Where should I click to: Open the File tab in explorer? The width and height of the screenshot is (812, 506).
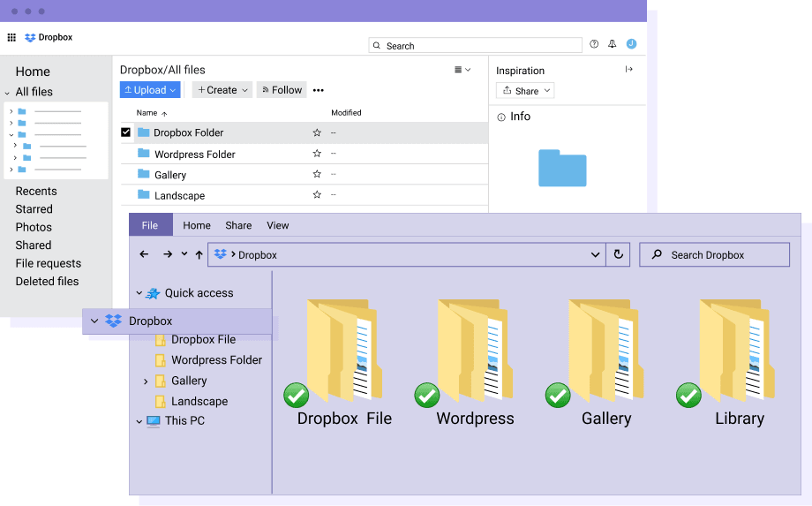point(150,225)
